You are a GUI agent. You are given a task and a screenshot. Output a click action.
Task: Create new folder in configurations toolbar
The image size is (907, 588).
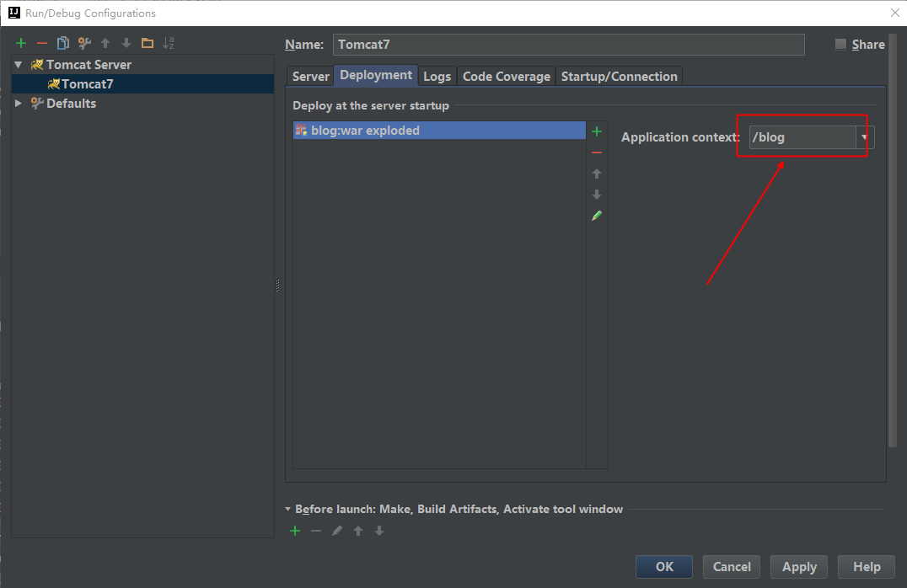click(x=148, y=43)
